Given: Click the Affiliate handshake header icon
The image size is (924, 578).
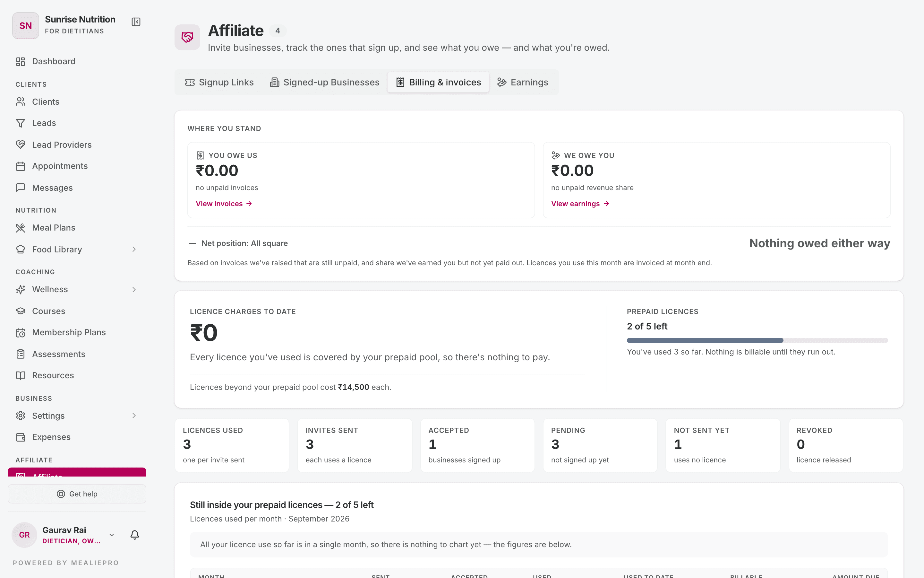Looking at the screenshot, I should 187,37.
